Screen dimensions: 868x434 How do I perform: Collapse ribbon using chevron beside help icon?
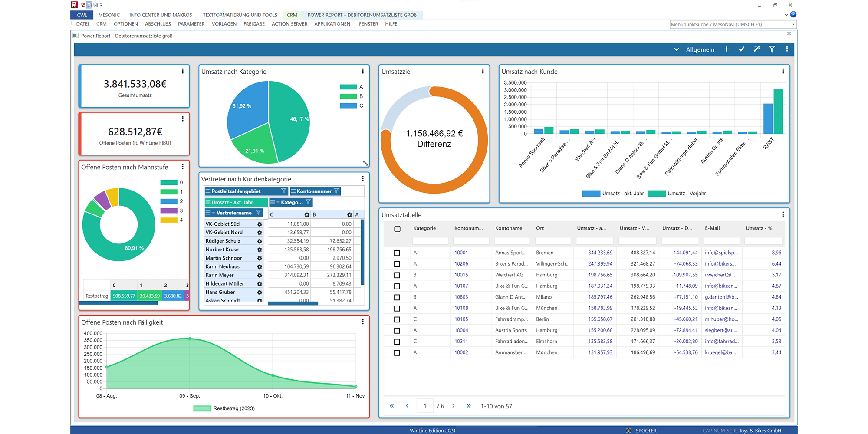[786, 15]
